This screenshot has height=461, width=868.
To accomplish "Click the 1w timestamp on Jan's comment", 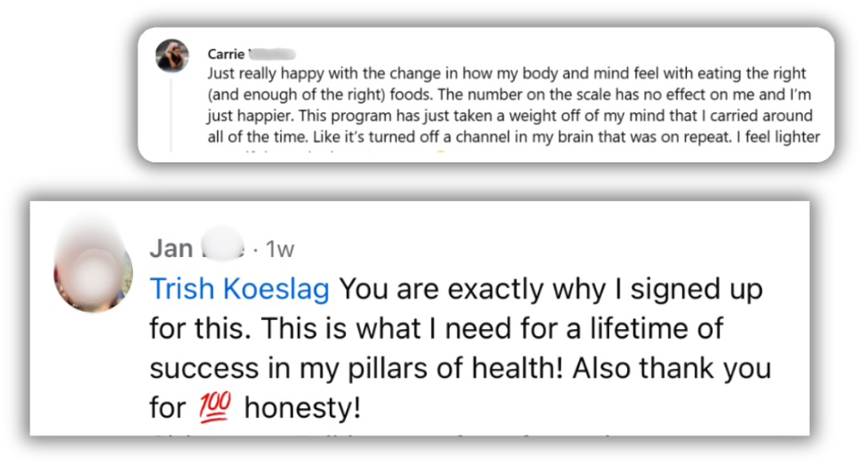I will (279, 250).
